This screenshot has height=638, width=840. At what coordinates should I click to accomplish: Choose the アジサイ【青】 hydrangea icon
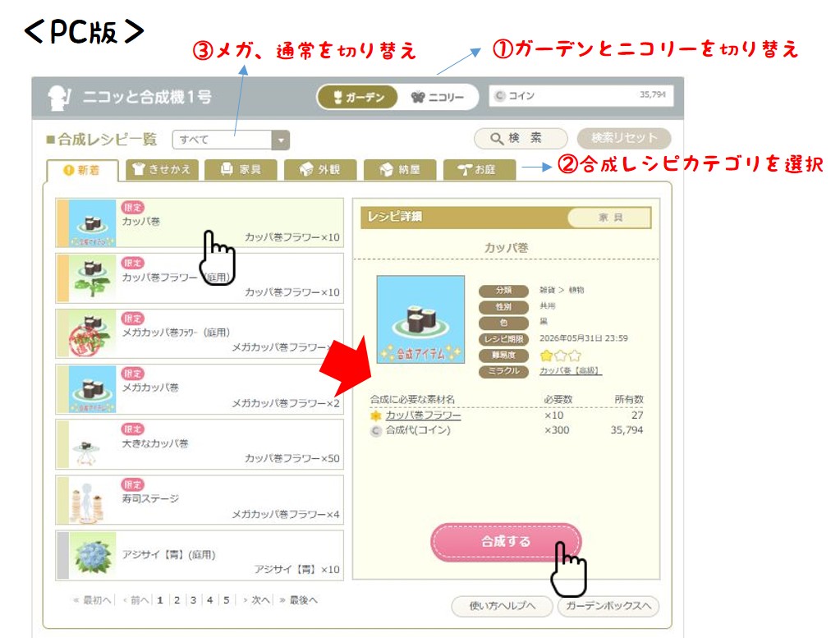point(92,556)
